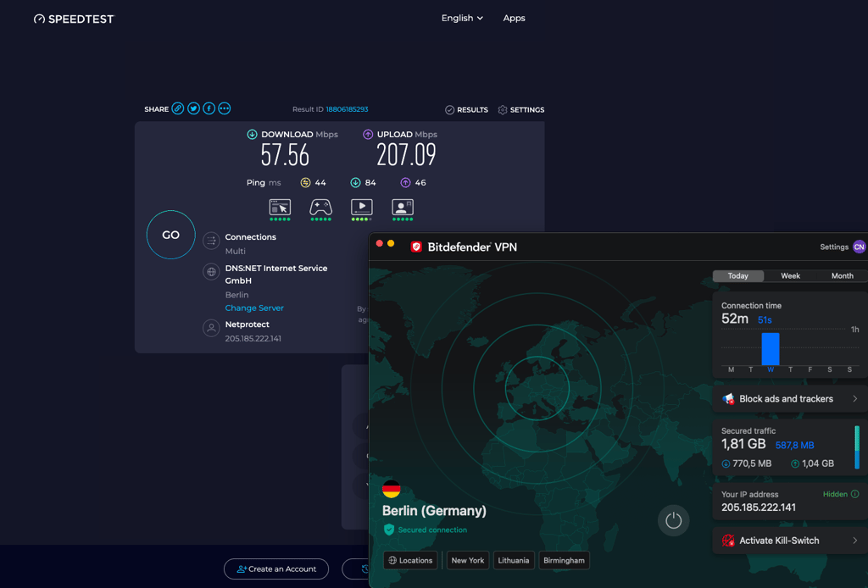Click the video chat rating icon

[403, 209]
